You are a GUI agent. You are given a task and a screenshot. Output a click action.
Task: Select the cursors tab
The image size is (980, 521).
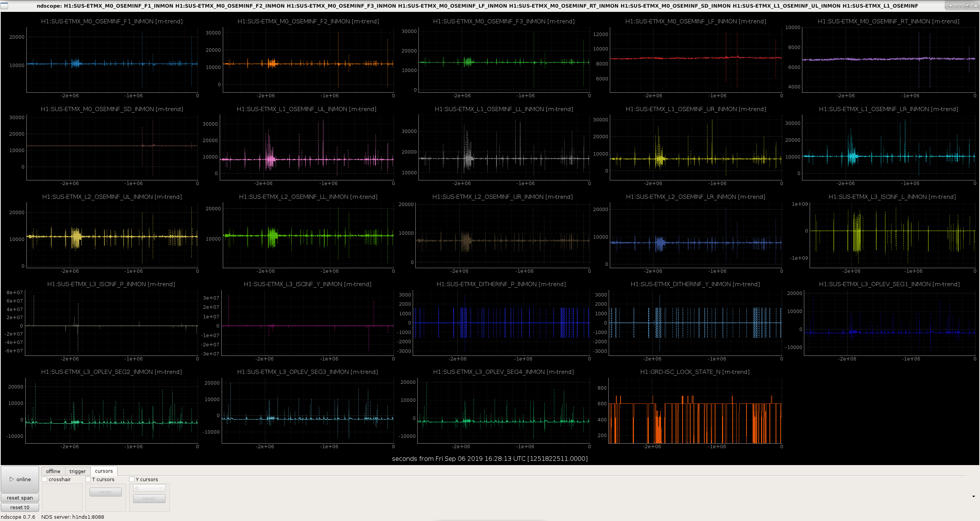(x=104, y=471)
